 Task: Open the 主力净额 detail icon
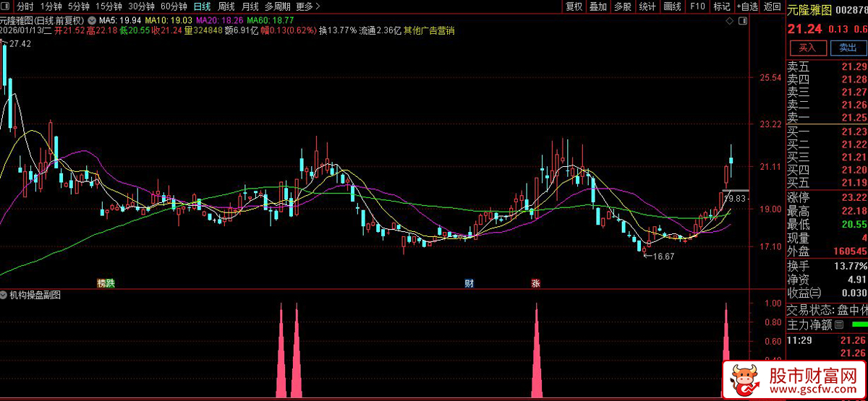tap(840, 325)
